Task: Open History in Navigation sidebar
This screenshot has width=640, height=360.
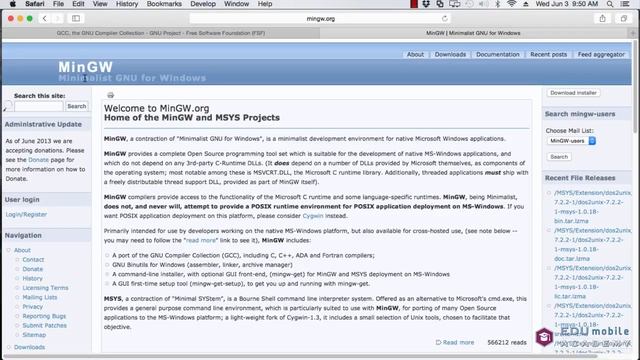Action: 32,278
